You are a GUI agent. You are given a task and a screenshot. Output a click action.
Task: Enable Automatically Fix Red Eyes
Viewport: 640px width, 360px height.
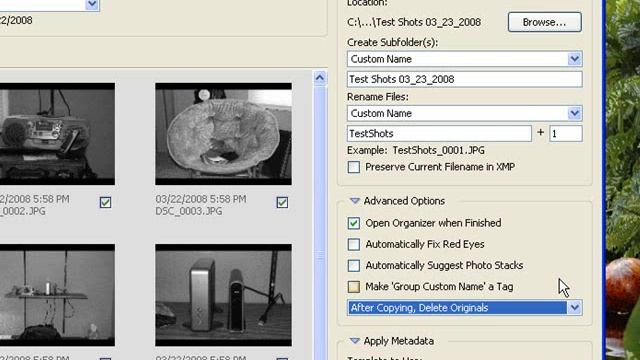tap(353, 244)
